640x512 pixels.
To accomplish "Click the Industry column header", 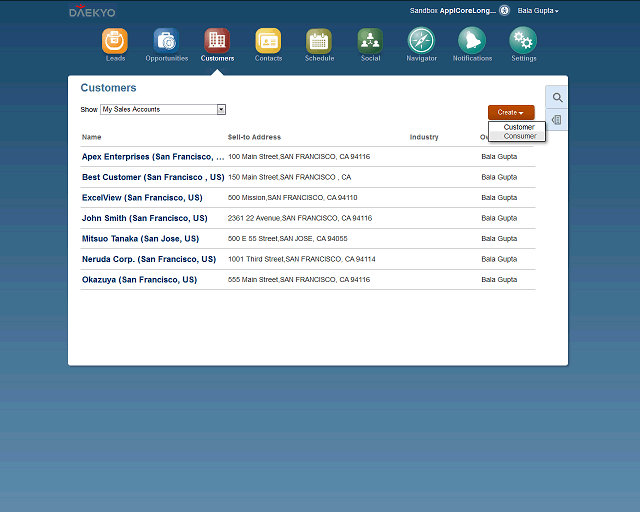I will point(424,137).
